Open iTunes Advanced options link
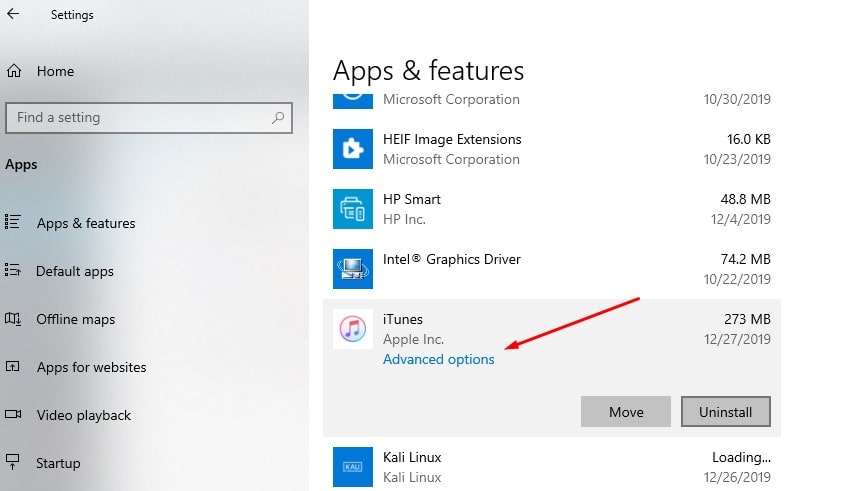The height and width of the screenshot is (491, 854). point(438,359)
